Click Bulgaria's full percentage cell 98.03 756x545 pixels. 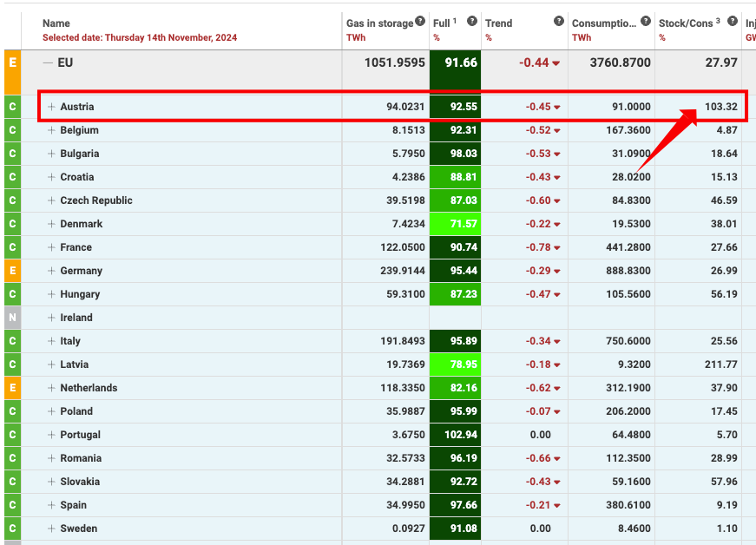(x=455, y=154)
